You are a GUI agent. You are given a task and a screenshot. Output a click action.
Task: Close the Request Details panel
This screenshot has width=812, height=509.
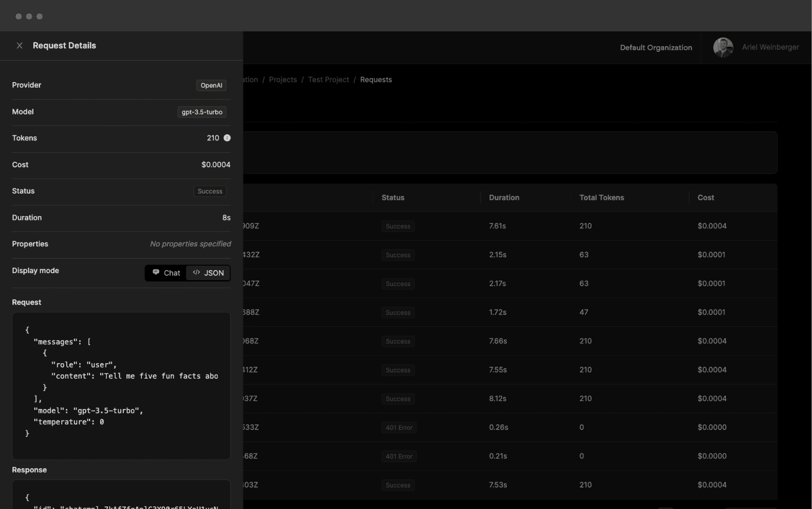tap(19, 46)
